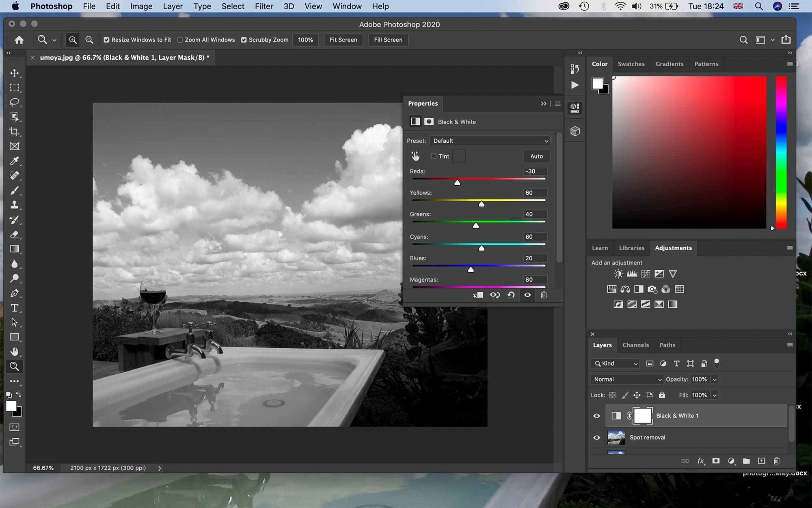Select the Clone Stamp tool
This screenshot has height=508, width=812.
(x=15, y=205)
